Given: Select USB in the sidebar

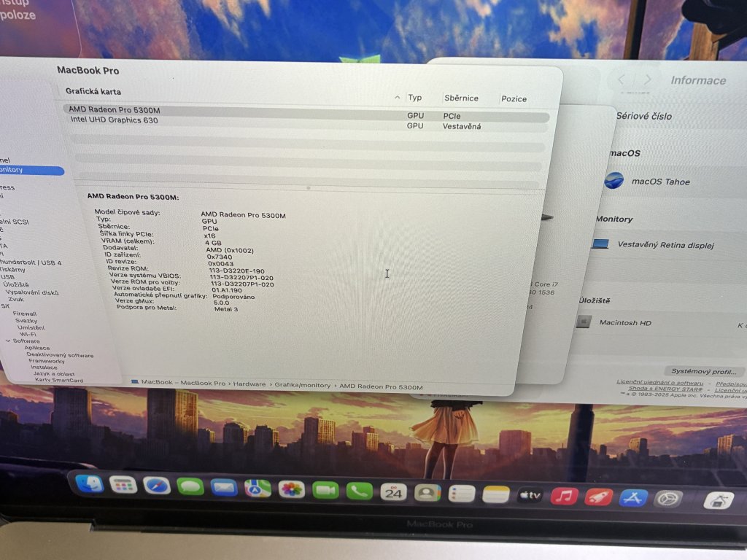Looking at the screenshot, I should tap(7, 276).
